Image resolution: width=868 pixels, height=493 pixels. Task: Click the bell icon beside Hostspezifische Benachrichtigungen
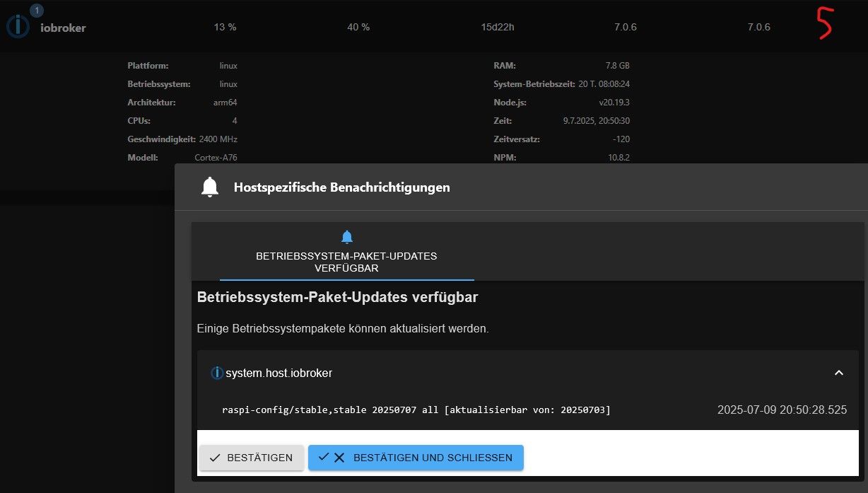[x=210, y=187]
